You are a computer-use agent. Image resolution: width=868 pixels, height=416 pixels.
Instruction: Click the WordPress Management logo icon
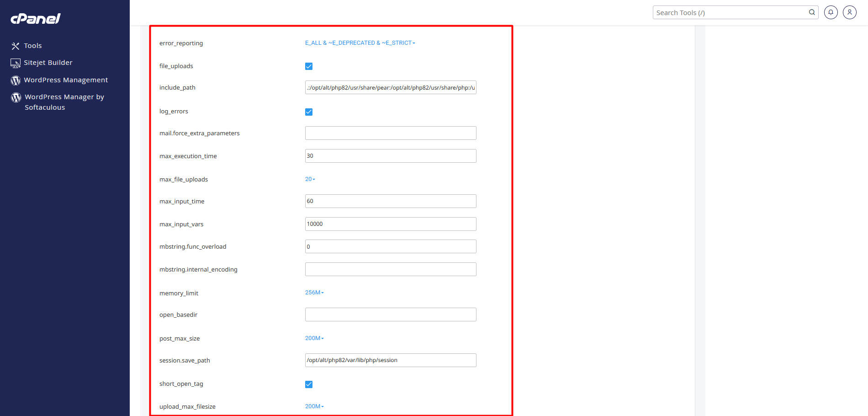[x=16, y=80]
